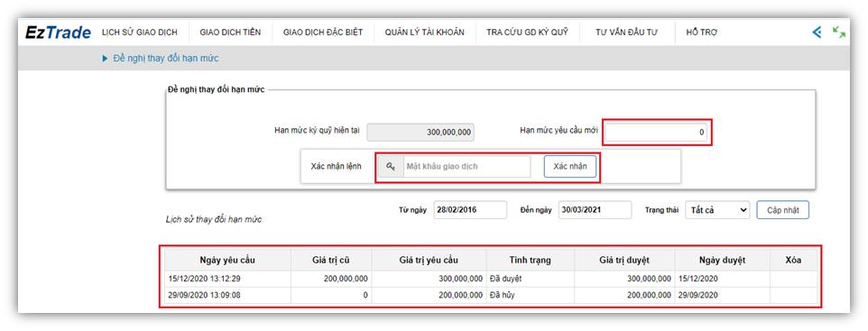
Task: Click the Ngày yêu cầu column header
Action: [227, 260]
